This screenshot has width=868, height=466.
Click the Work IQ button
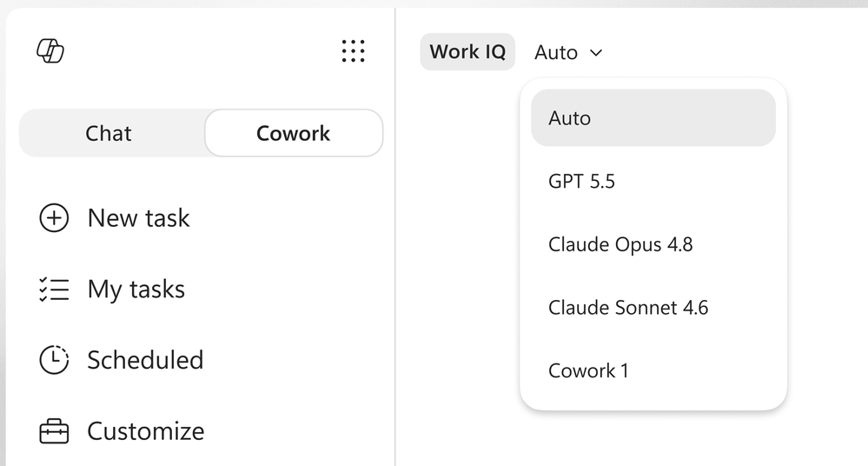pyautogui.click(x=467, y=52)
